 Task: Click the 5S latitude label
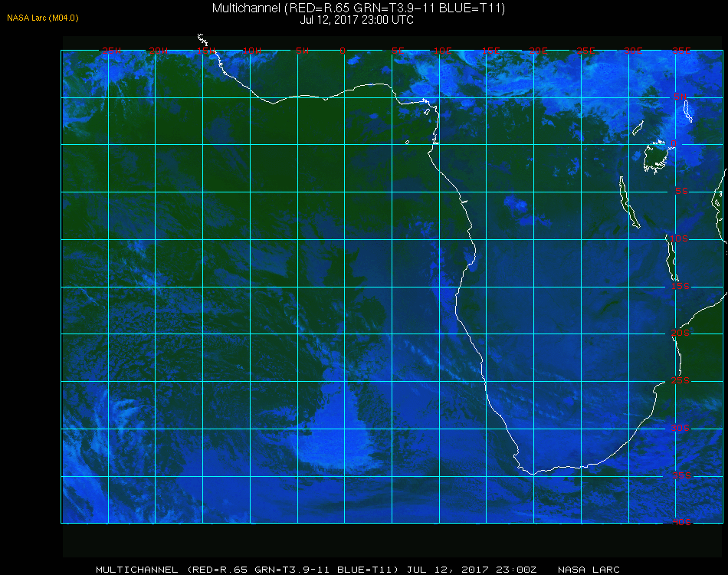click(681, 191)
